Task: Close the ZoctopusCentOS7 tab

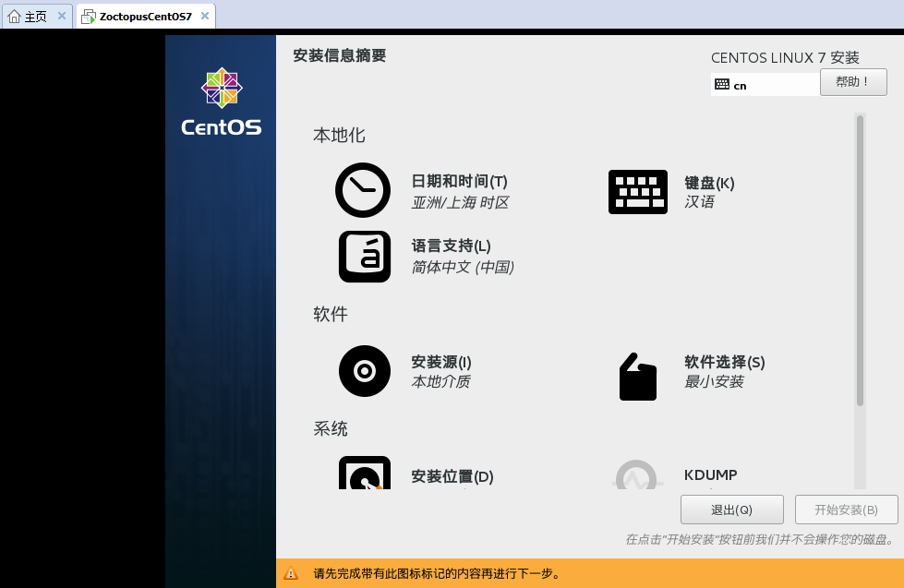Action: tap(205, 16)
